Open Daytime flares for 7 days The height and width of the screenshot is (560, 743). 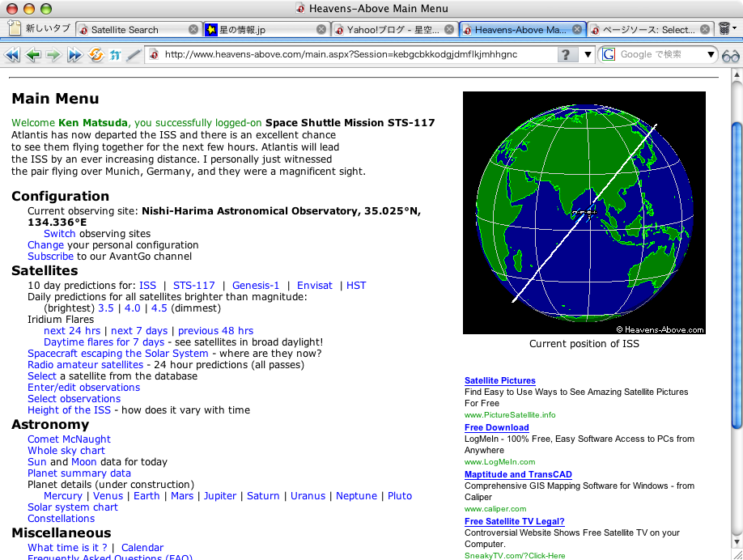pyautogui.click(x=104, y=342)
